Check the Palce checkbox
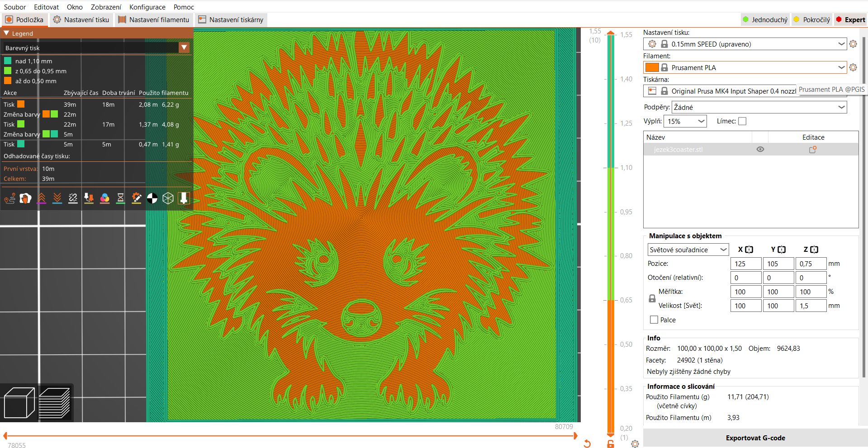Viewport: 868px width, 448px height. pyautogui.click(x=654, y=320)
